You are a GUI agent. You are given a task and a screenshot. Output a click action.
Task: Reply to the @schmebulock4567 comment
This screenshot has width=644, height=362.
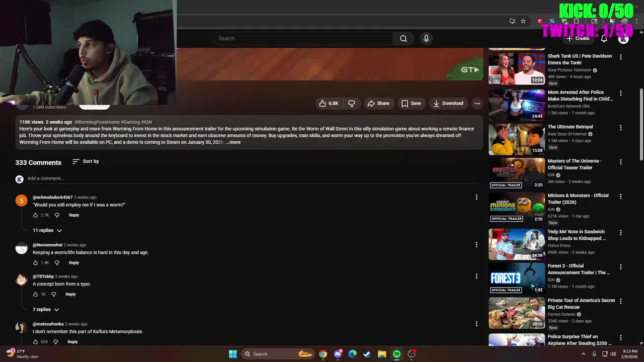pyautogui.click(x=74, y=215)
